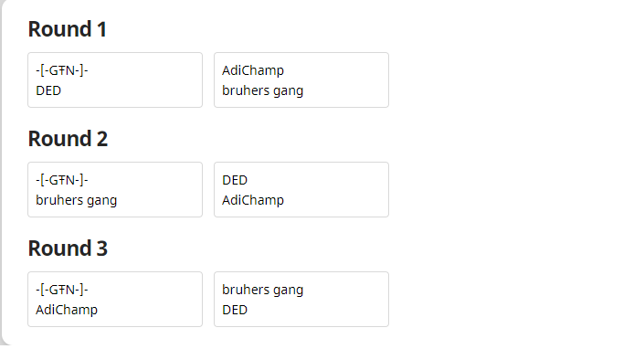Click the Round 3 heading
The image size is (644, 349).
68,249
